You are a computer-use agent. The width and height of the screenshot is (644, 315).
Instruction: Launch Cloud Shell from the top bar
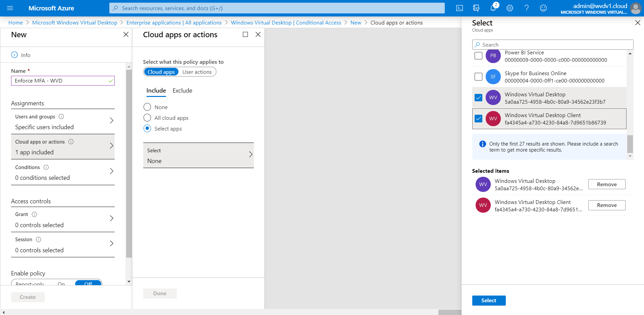[459, 8]
